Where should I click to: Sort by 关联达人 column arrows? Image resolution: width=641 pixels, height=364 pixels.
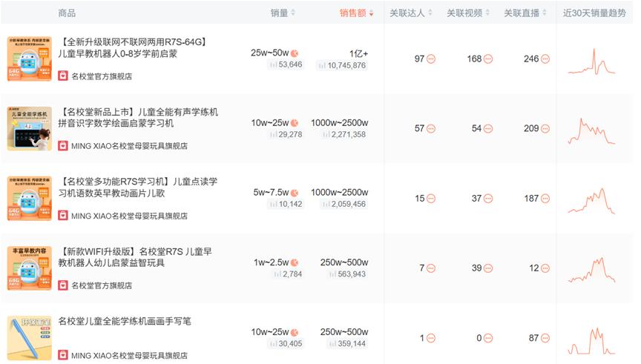point(430,13)
